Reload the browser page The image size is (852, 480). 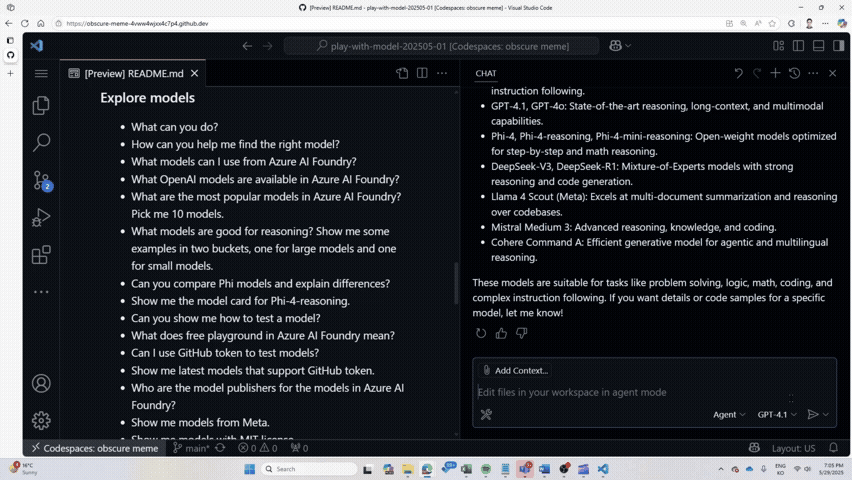click(x=25, y=23)
